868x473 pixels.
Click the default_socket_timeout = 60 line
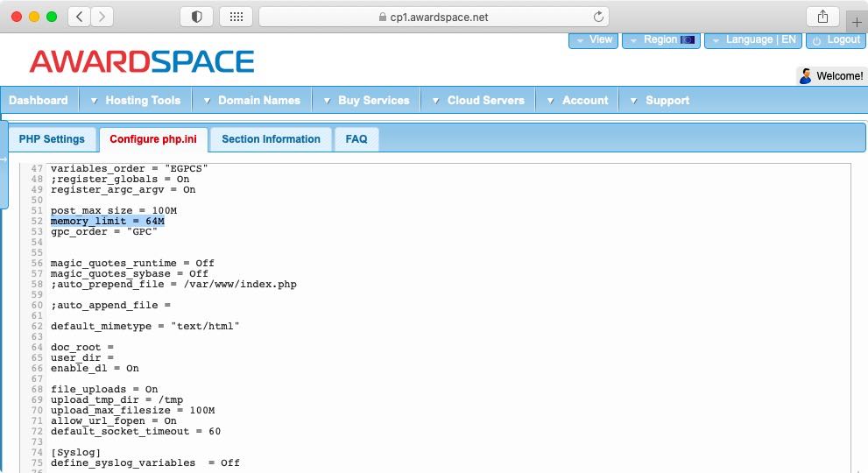pyautogui.click(x=136, y=432)
